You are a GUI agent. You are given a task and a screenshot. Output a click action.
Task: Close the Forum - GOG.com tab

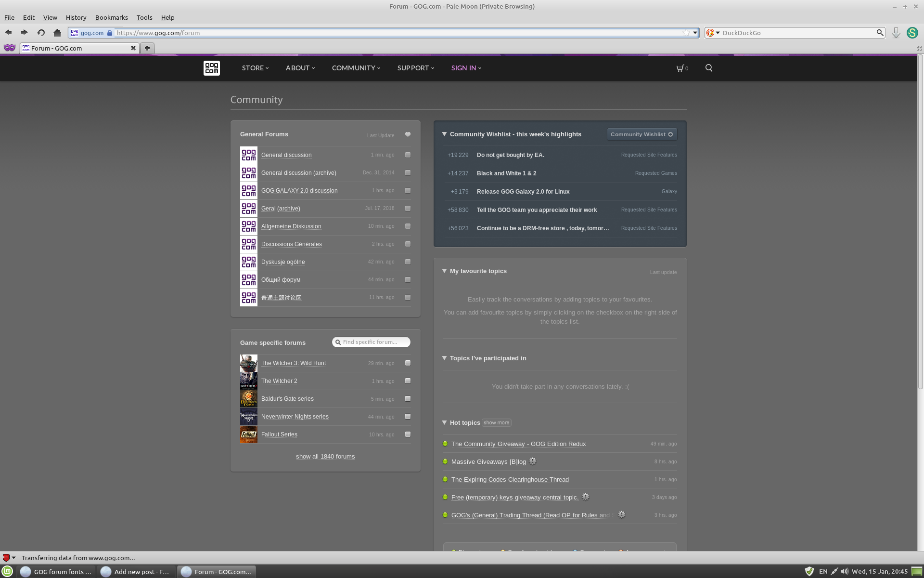[133, 48]
